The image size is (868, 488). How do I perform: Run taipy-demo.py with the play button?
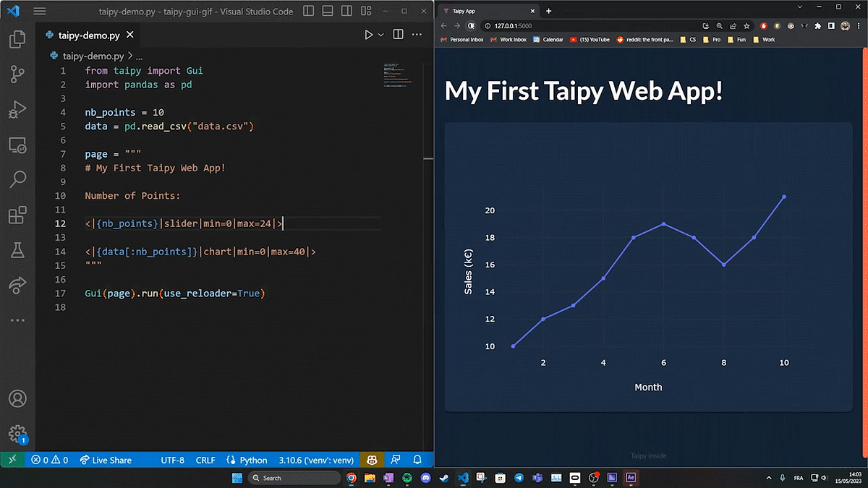(369, 34)
